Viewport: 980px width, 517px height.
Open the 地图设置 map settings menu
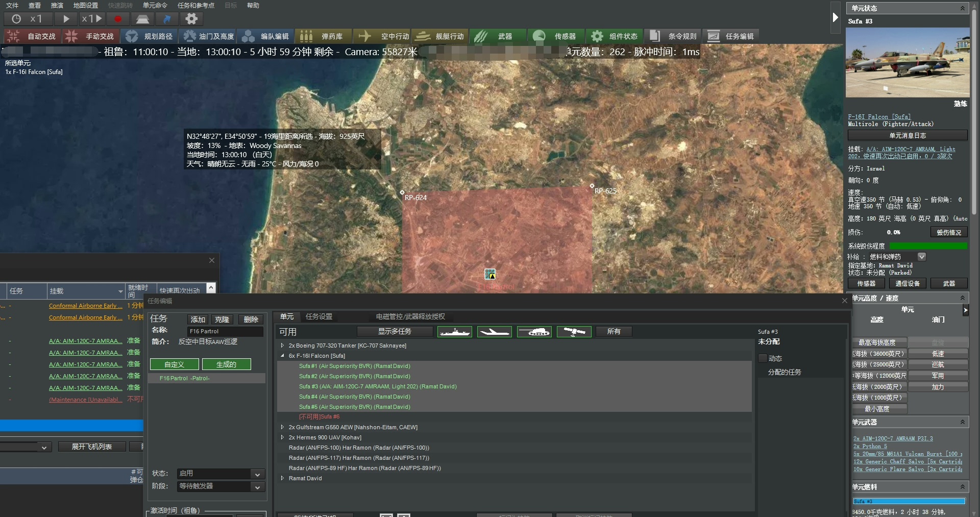click(x=85, y=5)
